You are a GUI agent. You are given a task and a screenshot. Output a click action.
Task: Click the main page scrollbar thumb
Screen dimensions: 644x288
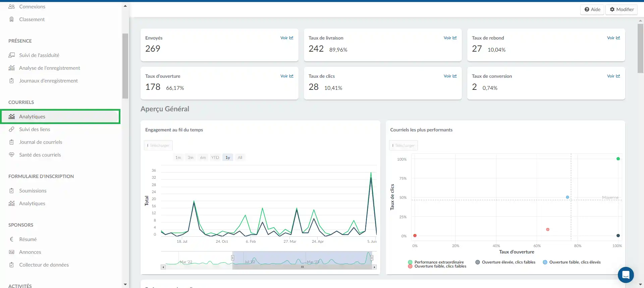click(x=640, y=48)
